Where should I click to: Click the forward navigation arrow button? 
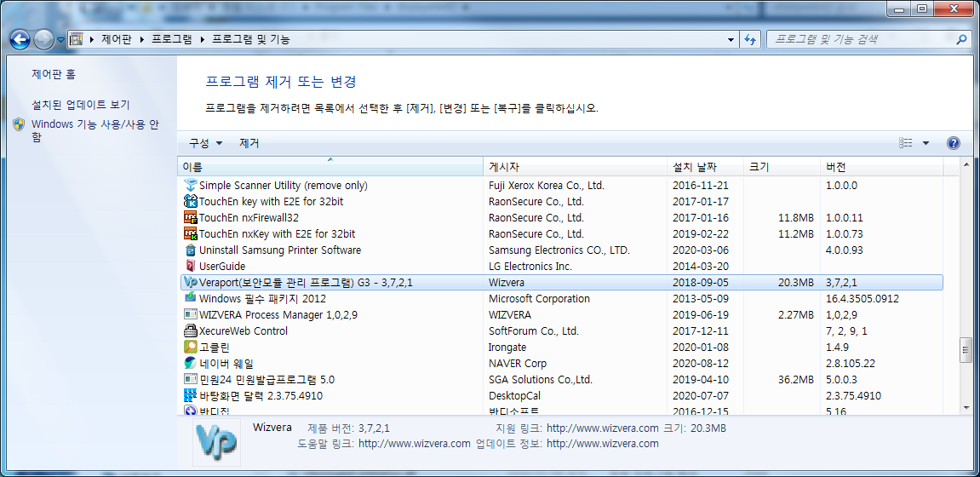(x=43, y=40)
